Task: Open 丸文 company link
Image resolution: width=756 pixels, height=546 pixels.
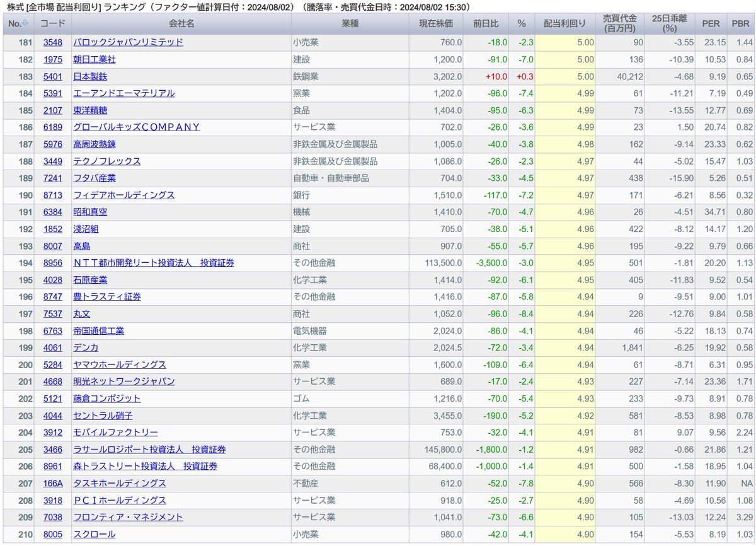Action: click(x=82, y=314)
